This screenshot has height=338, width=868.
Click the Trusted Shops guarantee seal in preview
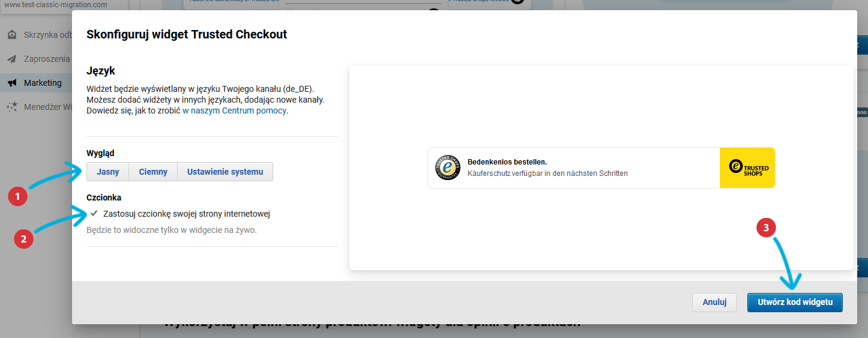click(x=448, y=167)
